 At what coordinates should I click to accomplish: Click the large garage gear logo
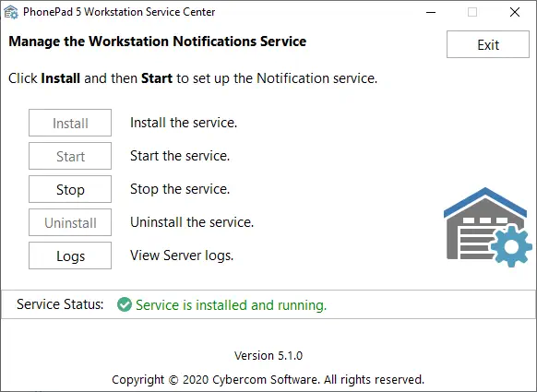click(x=488, y=227)
